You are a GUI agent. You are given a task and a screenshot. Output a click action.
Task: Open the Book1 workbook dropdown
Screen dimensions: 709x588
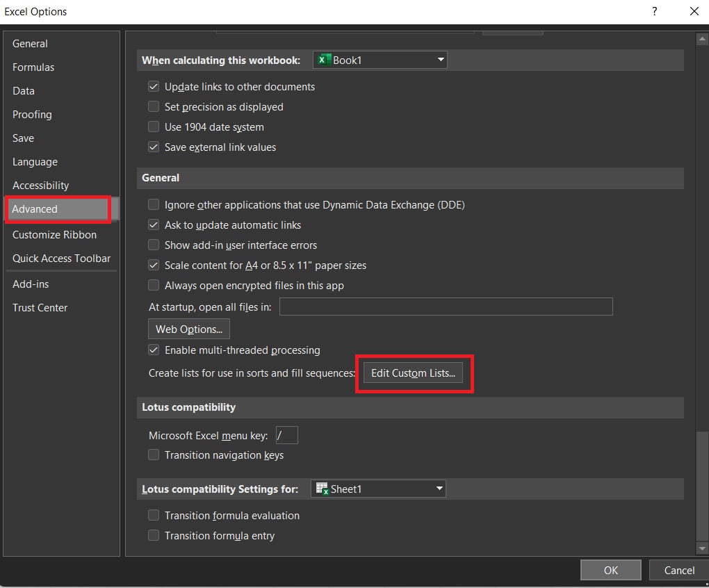coord(380,60)
